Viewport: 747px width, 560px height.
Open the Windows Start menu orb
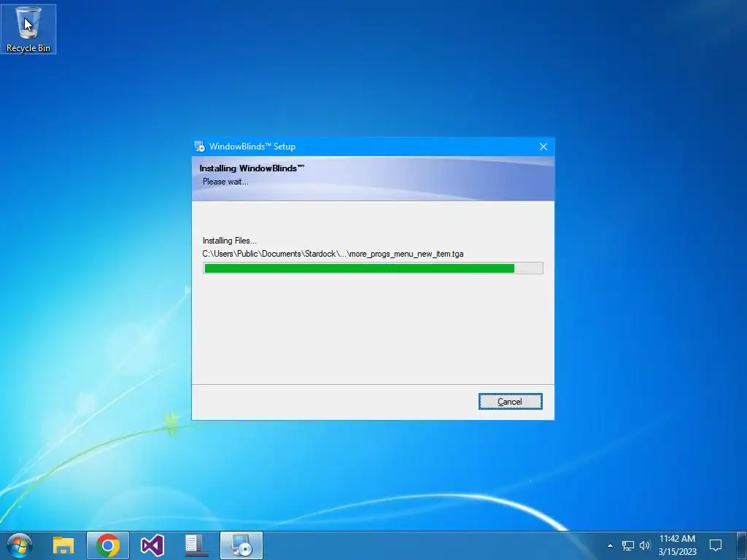point(20,545)
